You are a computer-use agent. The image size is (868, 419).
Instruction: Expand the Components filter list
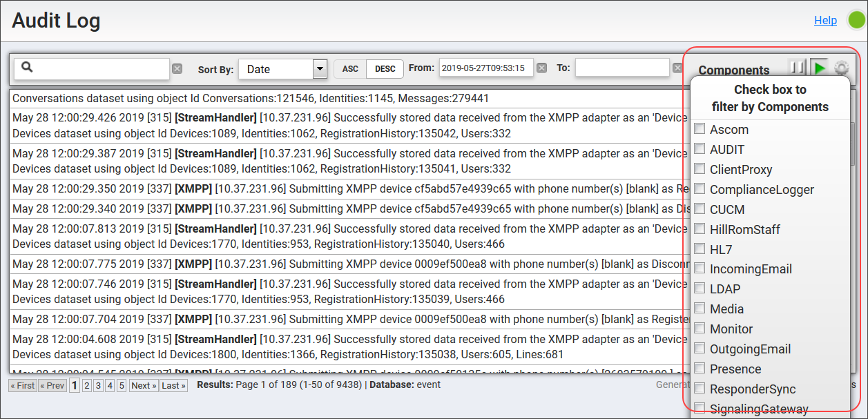[733, 70]
